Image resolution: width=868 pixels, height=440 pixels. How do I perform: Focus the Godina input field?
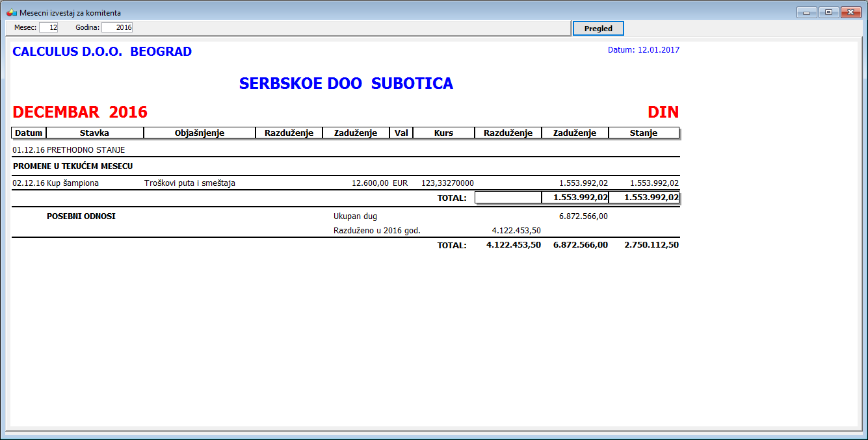coord(117,27)
